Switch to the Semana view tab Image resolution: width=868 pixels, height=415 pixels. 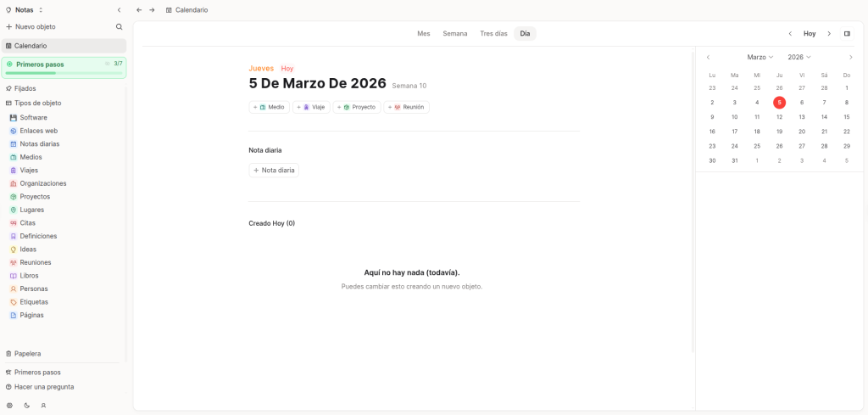click(455, 34)
